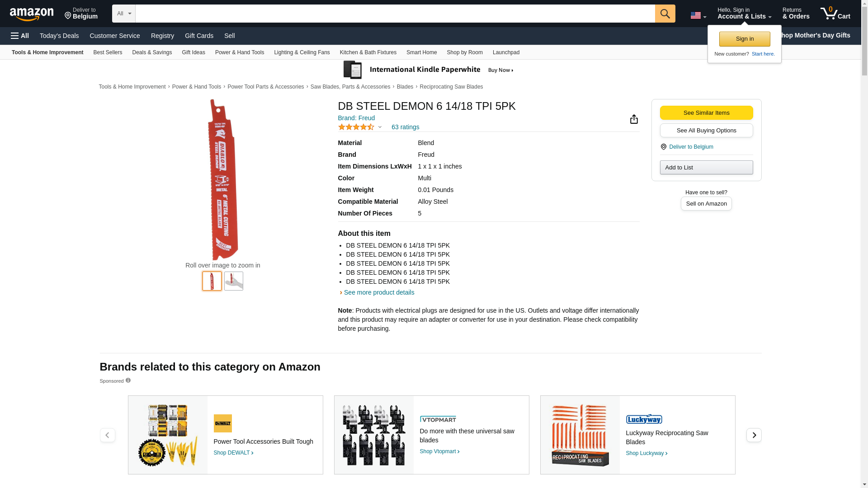Click the search magnifier button
This screenshot has width=868, height=488.
point(665,14)
